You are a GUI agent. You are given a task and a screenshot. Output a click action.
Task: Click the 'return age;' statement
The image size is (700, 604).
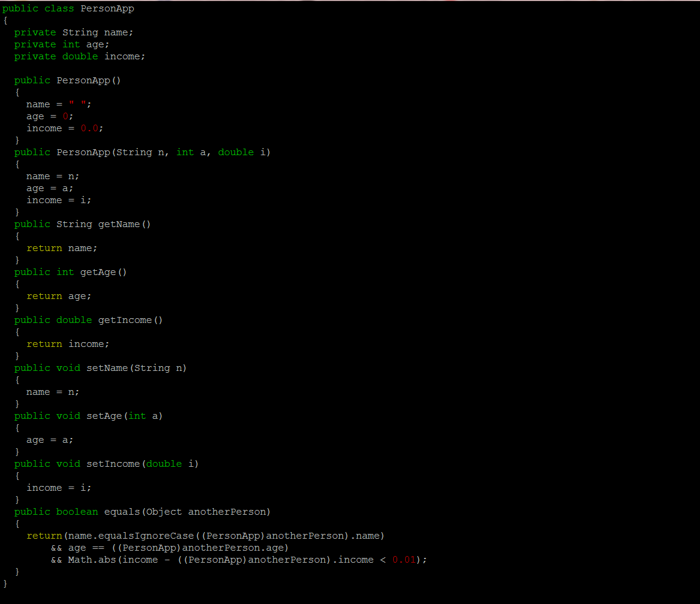coord(59,297)
